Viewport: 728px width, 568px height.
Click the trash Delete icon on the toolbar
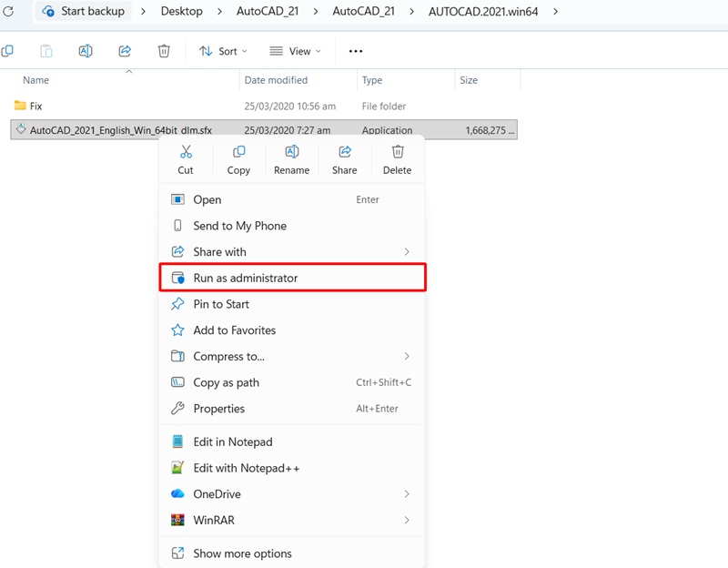[x=164, y=52]
